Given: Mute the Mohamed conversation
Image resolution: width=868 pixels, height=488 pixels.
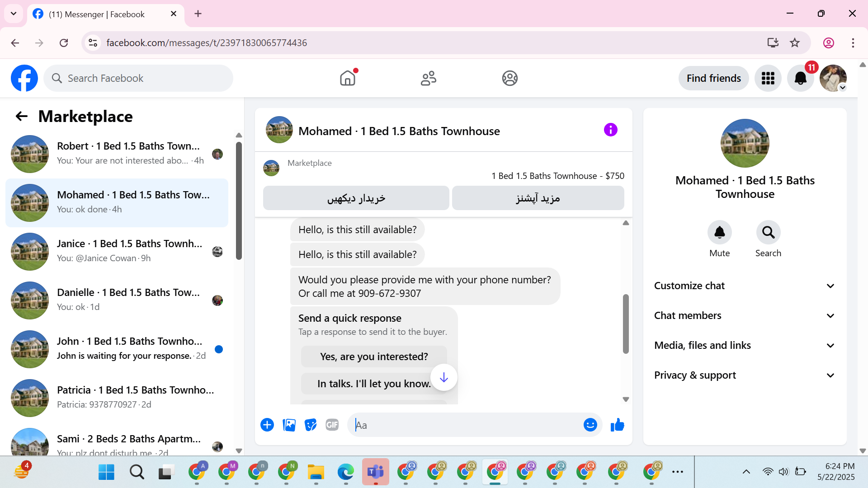Looking at the screenshot, I should 720,232.
